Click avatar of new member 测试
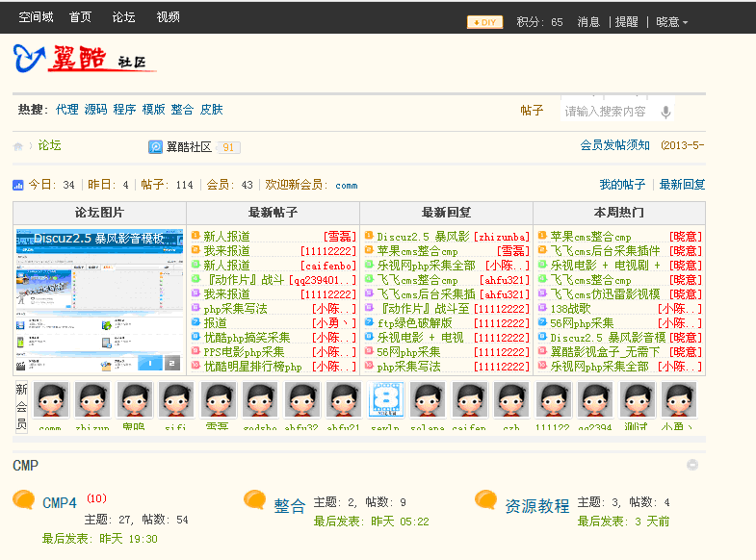 [638, 399]
